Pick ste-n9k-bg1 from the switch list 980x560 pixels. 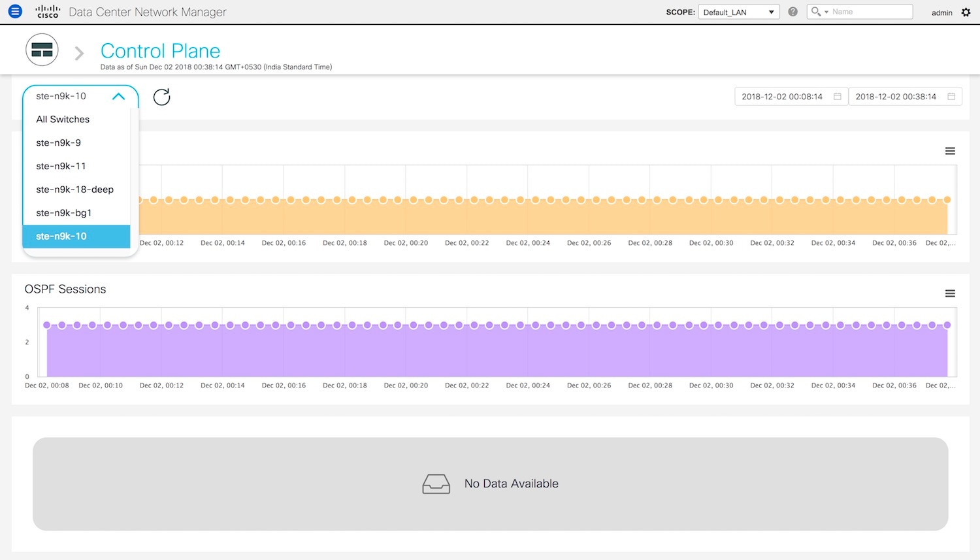pyautogui.click(x=76, y=213)
